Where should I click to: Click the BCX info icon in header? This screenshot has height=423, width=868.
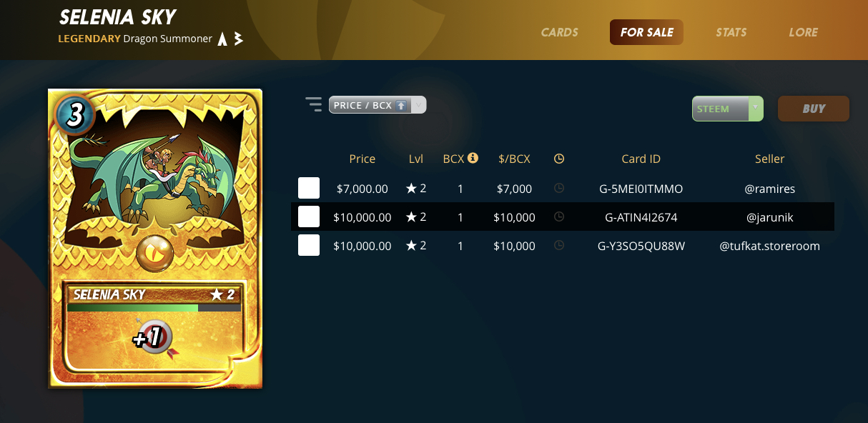coord(473,158)
